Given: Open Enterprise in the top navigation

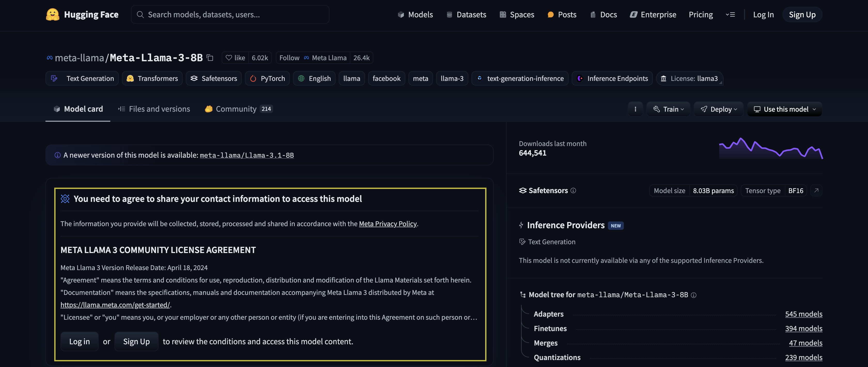Looking at the screenshot, I should coord(653,14).
